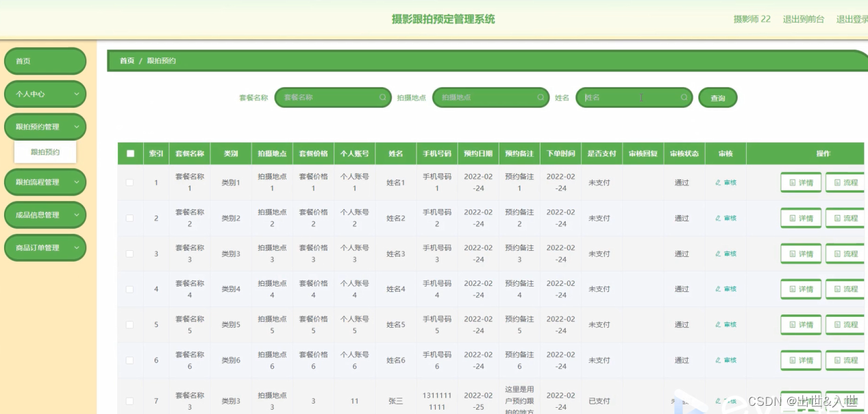This screenshot has height=414, width=868.
Task: Click the 2022-02-25 预约日期 cell
Action: tap(478, 401)
